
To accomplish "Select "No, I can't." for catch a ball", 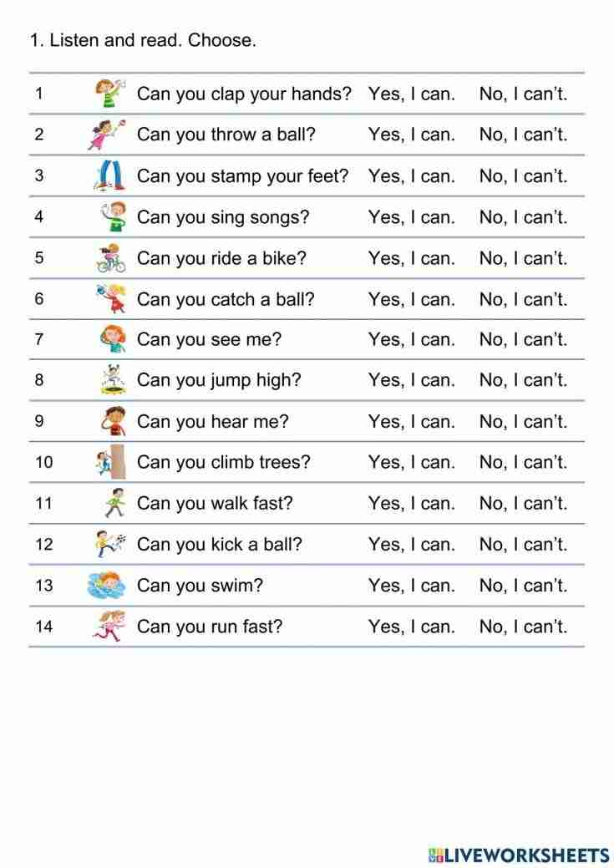I will (523, 299).
